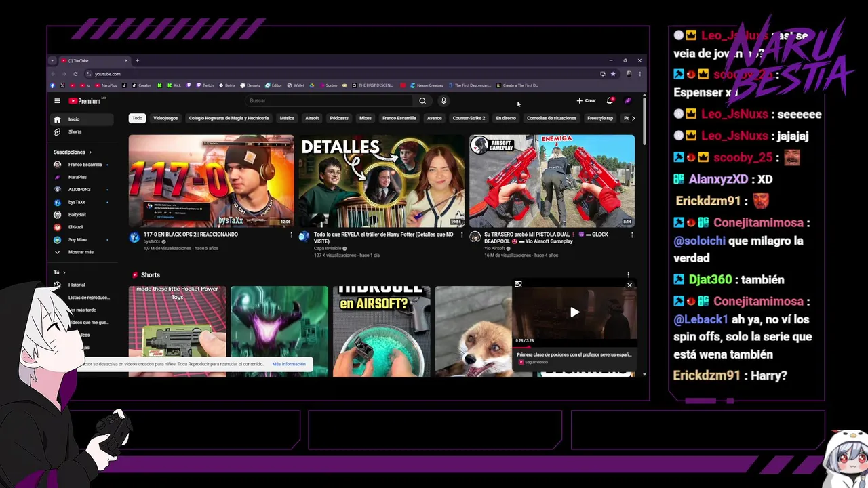Click the Más información link
The image size is (868, 488).
coord(289,364)
